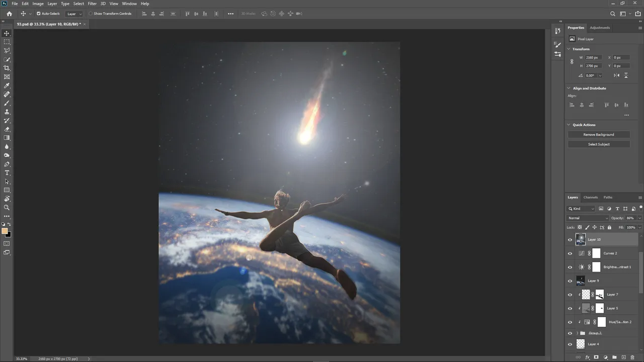Screen dimensions: 644x362
Task: Click the zoom percentage field in status bar
Action: (22, 358)
